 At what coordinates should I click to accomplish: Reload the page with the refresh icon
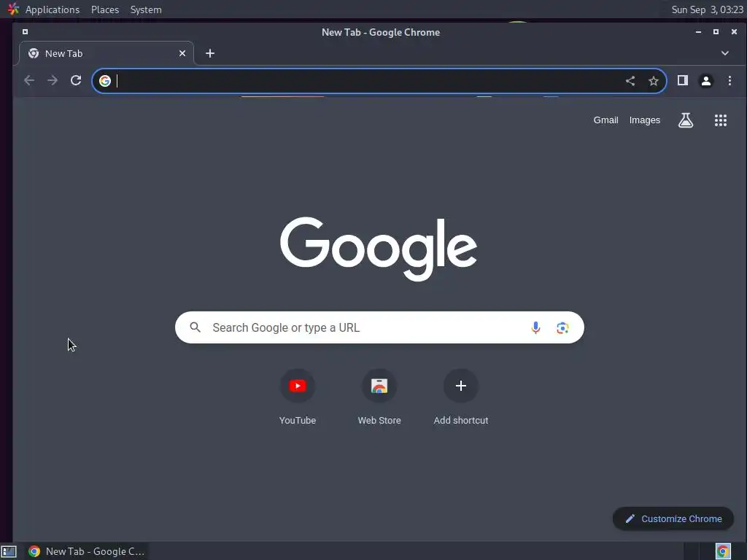[x=76, y=80]
